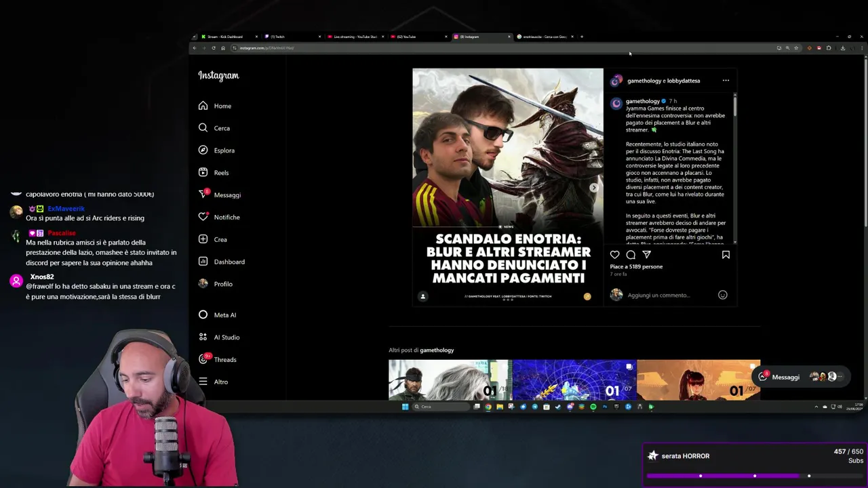Open Spotify from the taskbar
Screen dimensions: 868x488
(593, 407)
